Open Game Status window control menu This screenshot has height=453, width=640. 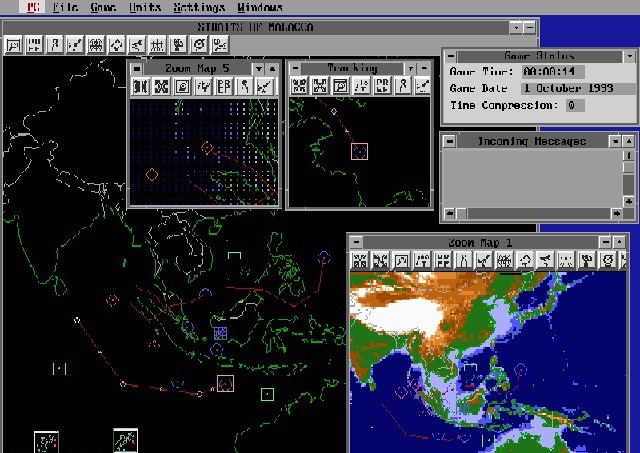click(450, 55)
